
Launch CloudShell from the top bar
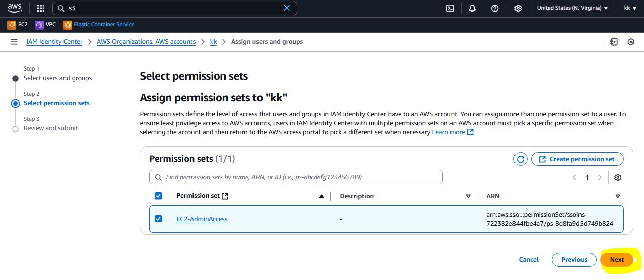point(450,8)
